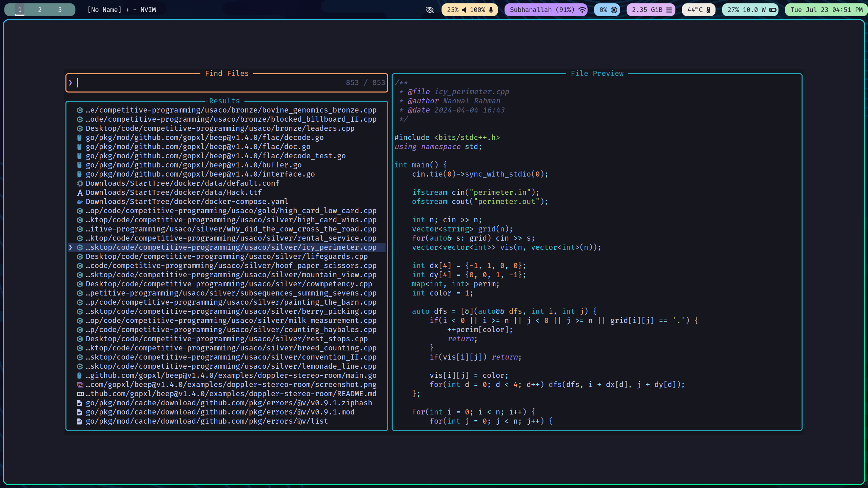The height and width of the screenshot is (488, 868).
Task: Click the C++ icon beside hoof_paper_scissors.cpp
Action: pos(80,266)
